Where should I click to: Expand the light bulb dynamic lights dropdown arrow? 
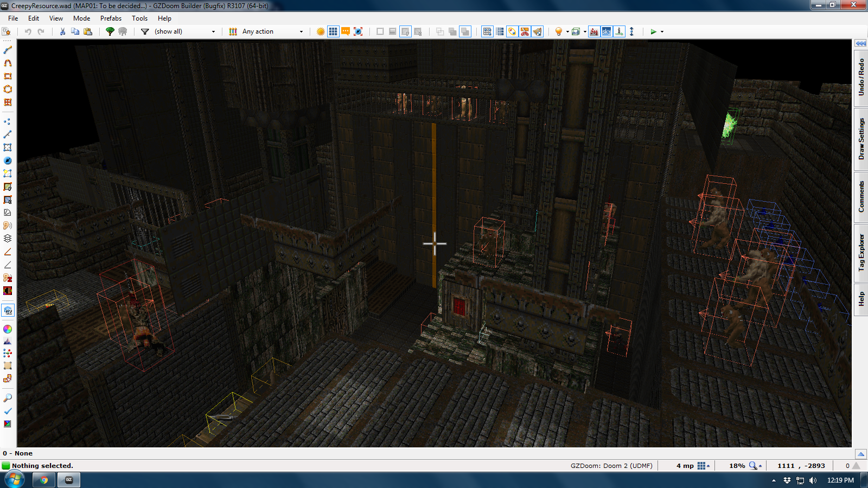pos(567,31)
